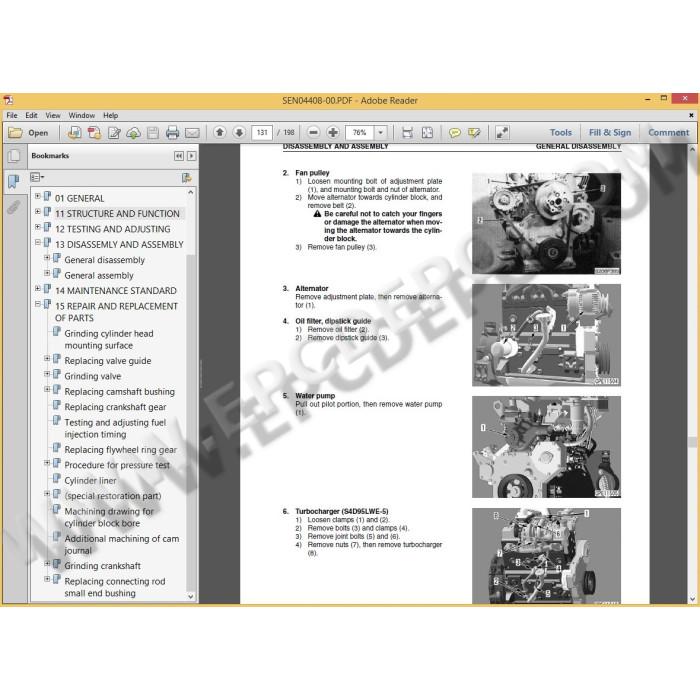Open the Tools pane
The image size is (700, 700).
click(x=561, y=133)
